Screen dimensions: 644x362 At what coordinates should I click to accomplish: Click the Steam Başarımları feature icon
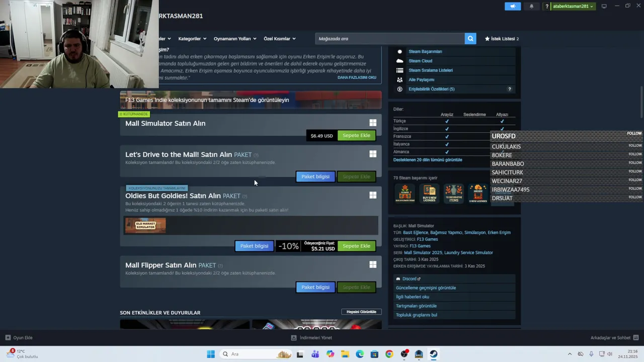tap(399, 51)
